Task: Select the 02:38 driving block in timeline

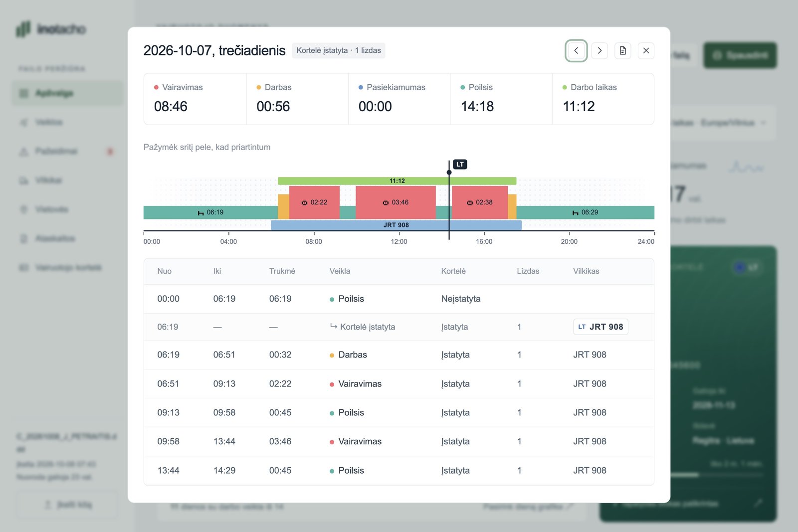Action: click(x=480, y=202)
